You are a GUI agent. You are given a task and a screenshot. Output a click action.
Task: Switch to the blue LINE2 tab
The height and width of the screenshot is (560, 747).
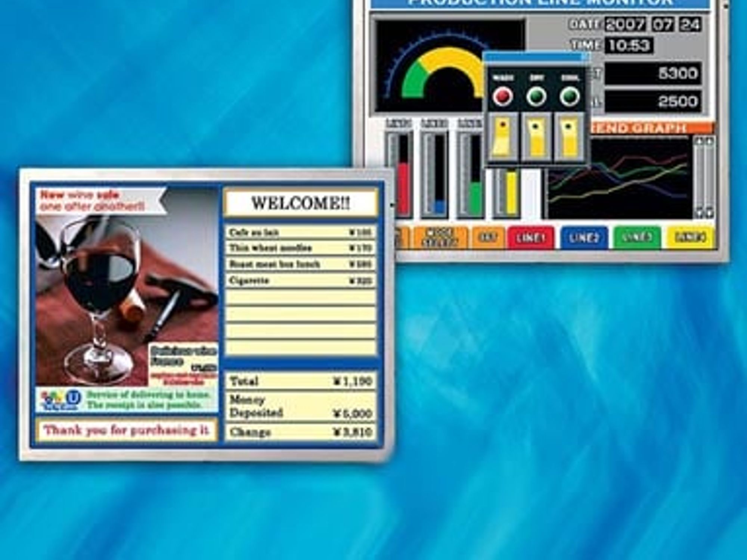pyautogui.click(x=584, y=237)
